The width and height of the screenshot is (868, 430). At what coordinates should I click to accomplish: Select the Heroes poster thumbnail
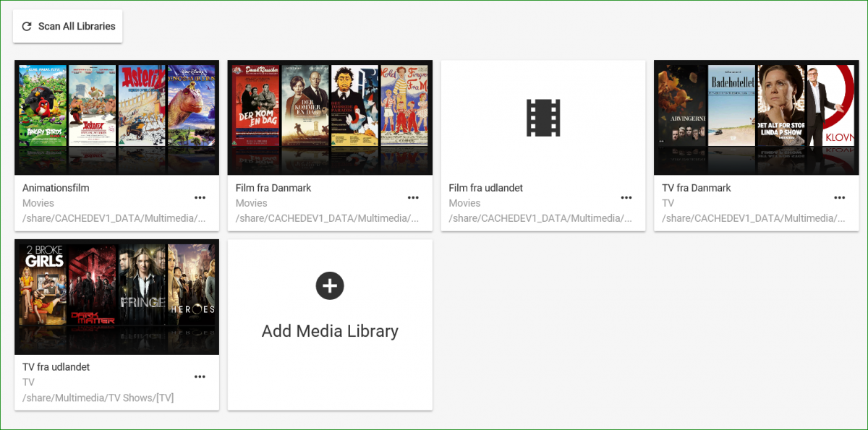(192, 285)
